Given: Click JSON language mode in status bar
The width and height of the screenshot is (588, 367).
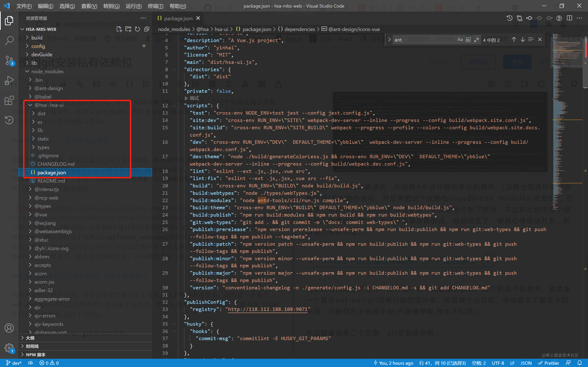Looking at the screenshot, I should click(x=526, y=363).
